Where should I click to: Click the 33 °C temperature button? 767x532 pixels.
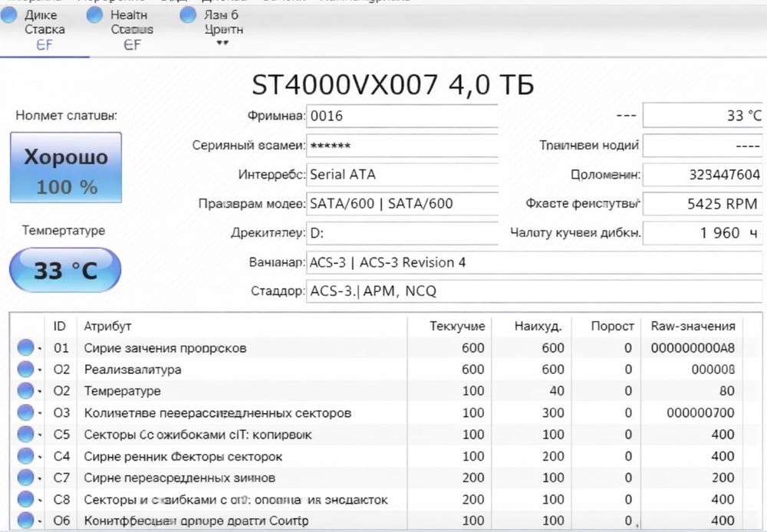pyautogui.click(x=65, y=270)
